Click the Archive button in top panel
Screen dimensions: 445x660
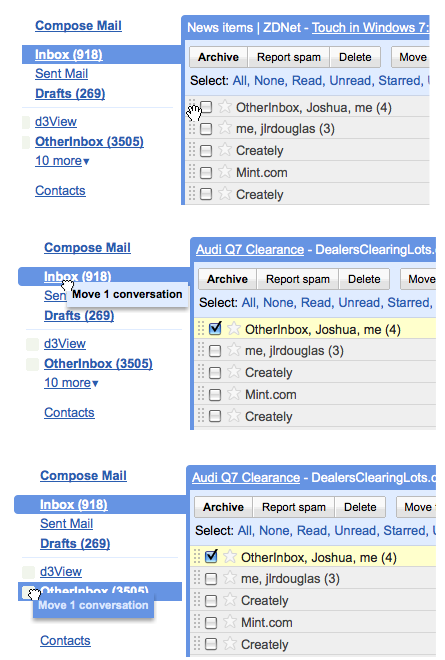tap(218, 57)
